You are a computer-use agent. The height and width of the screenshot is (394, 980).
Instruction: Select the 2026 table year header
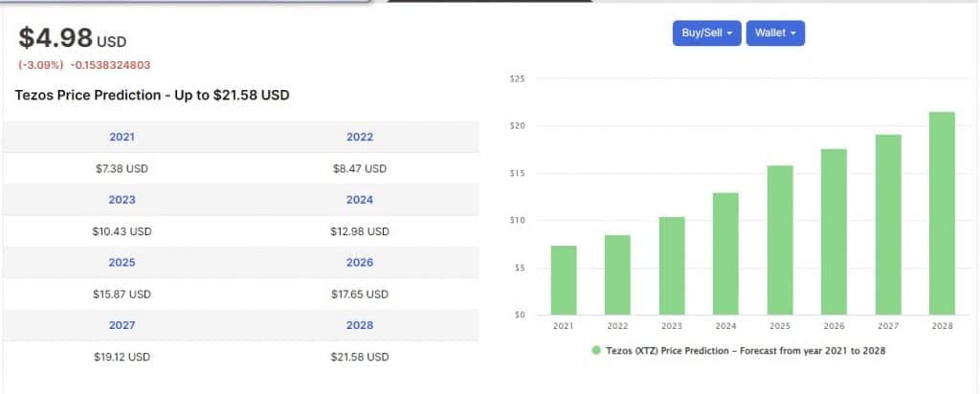coord(360,262)
